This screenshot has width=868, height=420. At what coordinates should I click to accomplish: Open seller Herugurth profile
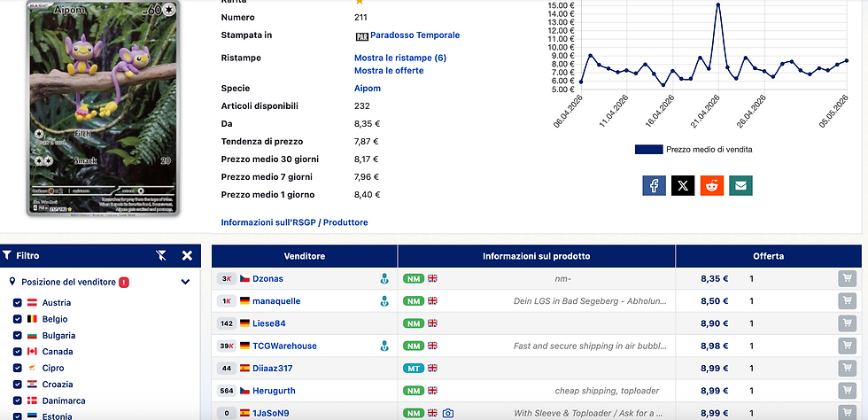coord(274,391)
